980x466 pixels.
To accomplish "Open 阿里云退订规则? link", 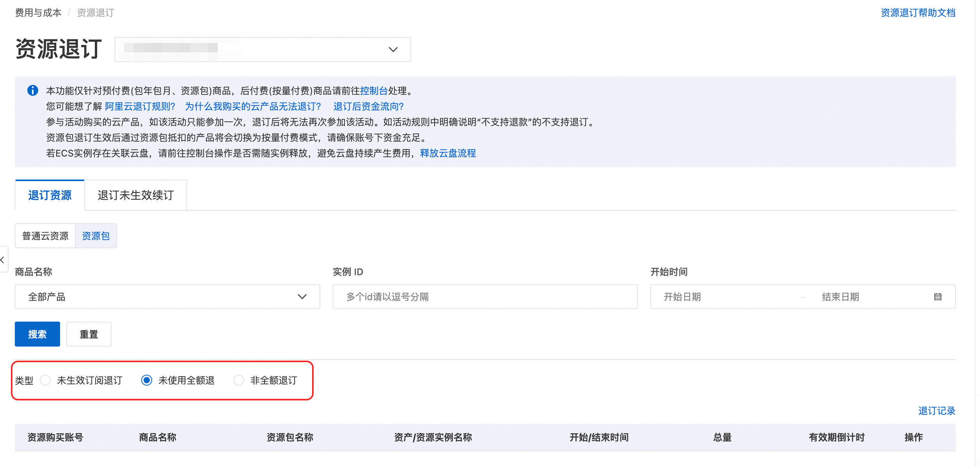I will (140, 107).
